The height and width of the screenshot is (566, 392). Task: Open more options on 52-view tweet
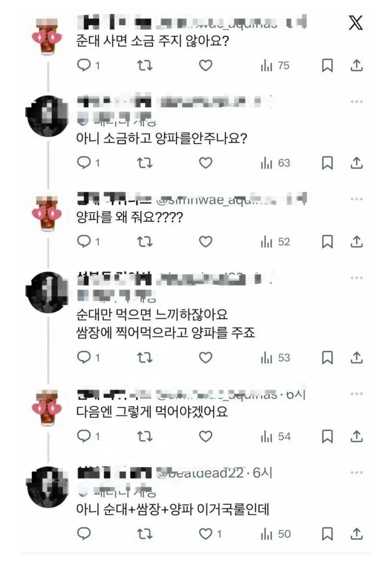356,199
